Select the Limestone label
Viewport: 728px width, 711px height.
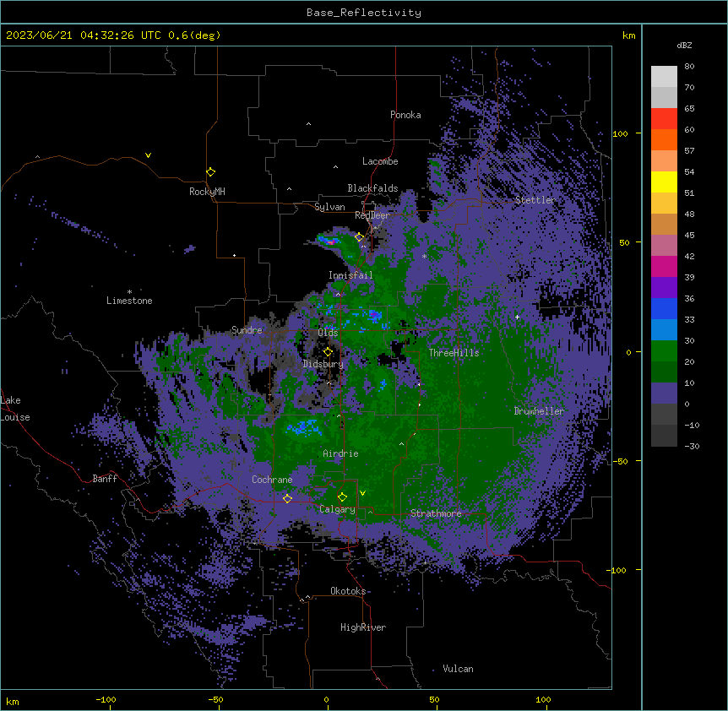[x=129, y=301]
